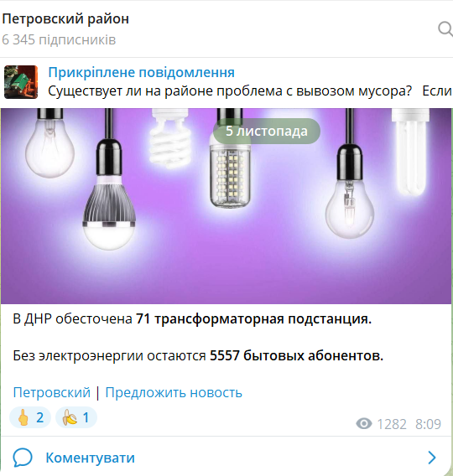The image size is (453, 476).
Task: Toggle the banana reaction with count 1
Action: coord(76,417)
